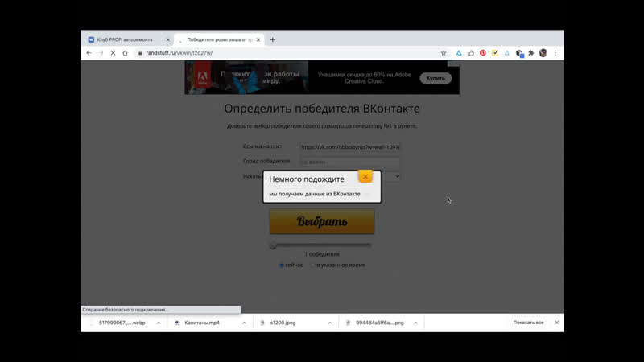Open the Pinterest extension
644x362 pixels.
point(482,53)
